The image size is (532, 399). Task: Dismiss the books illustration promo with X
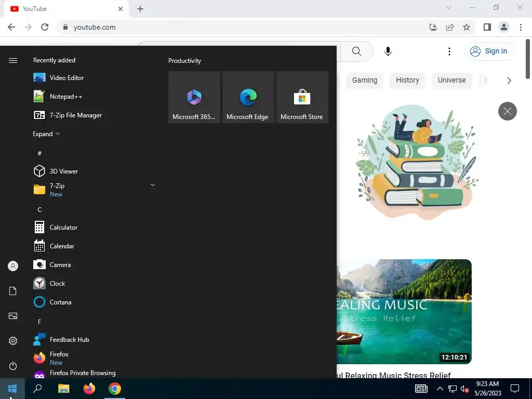click(507, 111)
